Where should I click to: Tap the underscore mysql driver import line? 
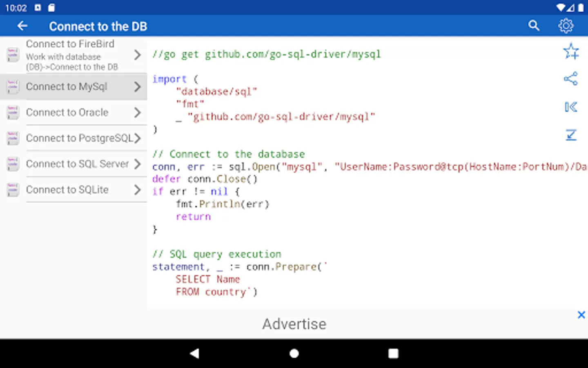click(276, 117)
